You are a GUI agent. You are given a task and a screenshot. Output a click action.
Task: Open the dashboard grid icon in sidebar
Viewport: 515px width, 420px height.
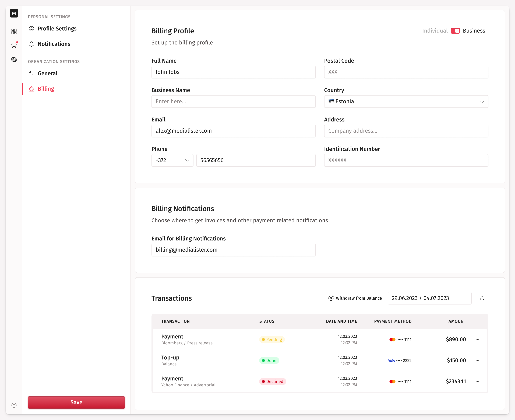14,31
